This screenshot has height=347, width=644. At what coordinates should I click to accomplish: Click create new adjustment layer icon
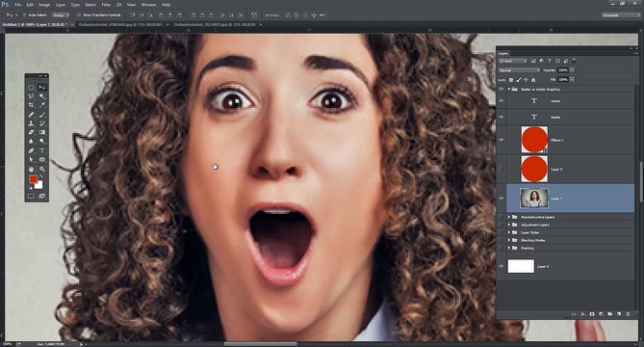tap(601, 314)
